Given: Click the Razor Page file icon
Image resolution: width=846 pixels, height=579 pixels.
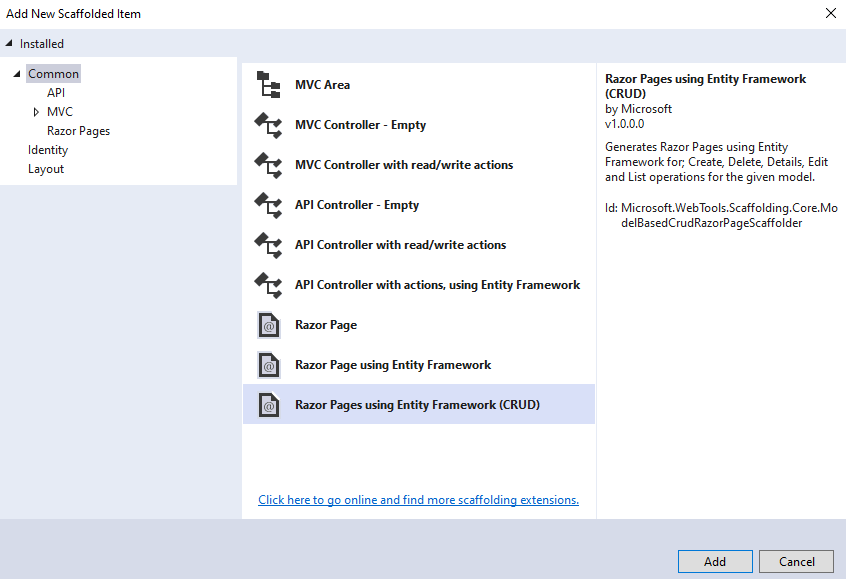Looking at the screenshot, I should [269, 325].
